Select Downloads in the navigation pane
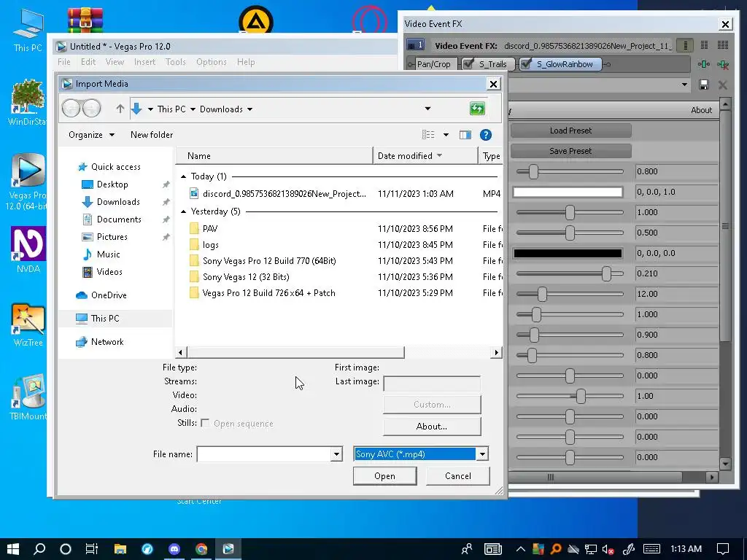This screenshot has height=560, width=747. pos(118,202)
